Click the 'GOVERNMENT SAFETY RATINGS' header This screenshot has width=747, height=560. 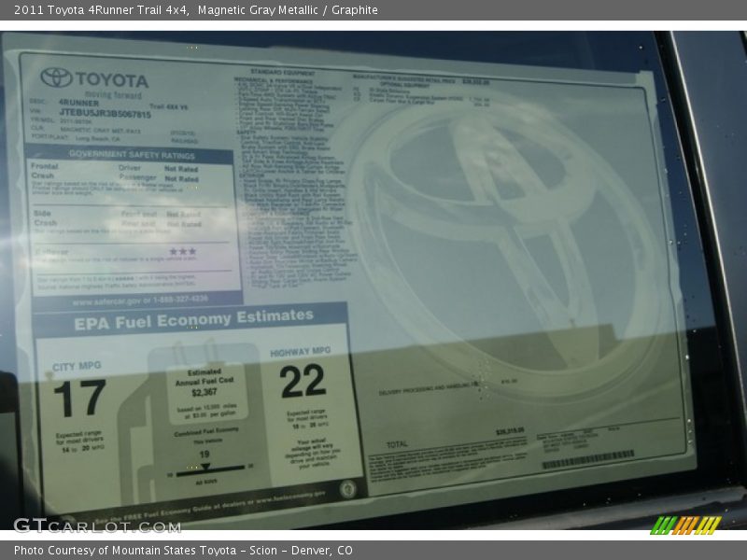tap(132, 154)
